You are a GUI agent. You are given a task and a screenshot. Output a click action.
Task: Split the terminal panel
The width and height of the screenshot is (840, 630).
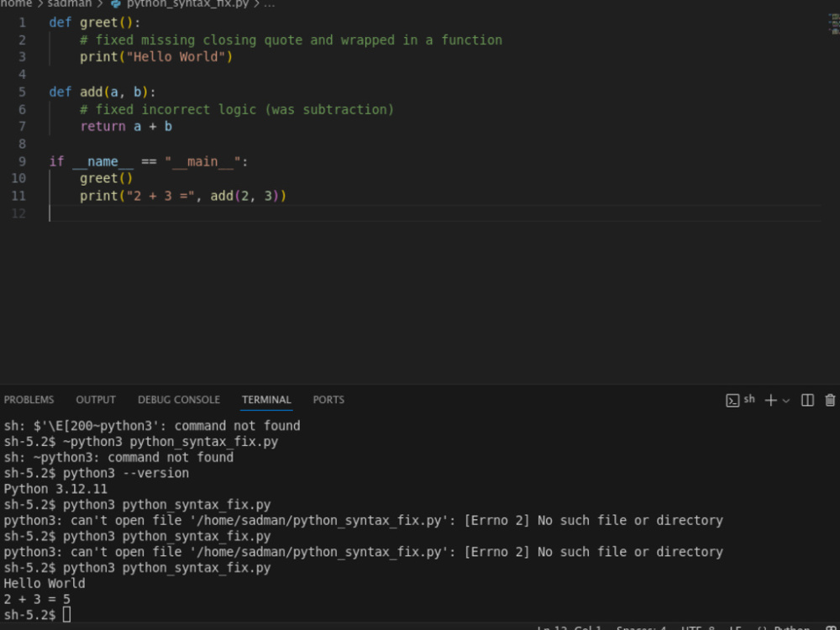click(807, 400)
